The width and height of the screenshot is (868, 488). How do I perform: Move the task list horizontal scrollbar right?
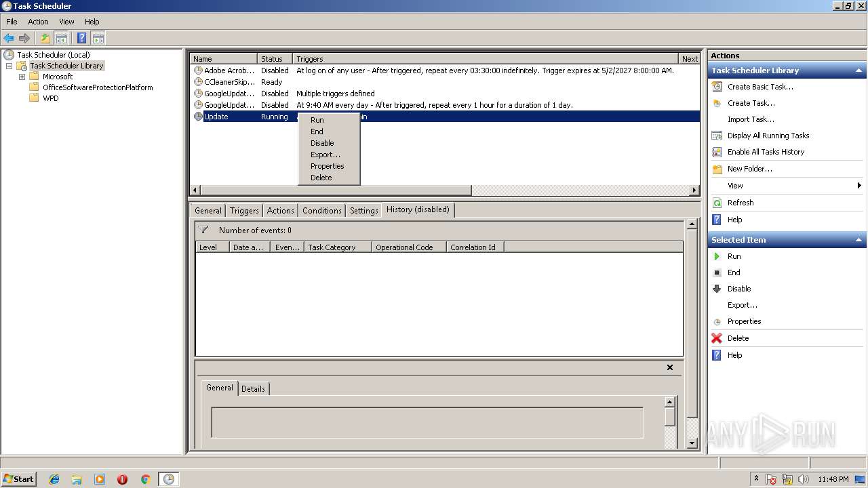(x=694, y=190)
